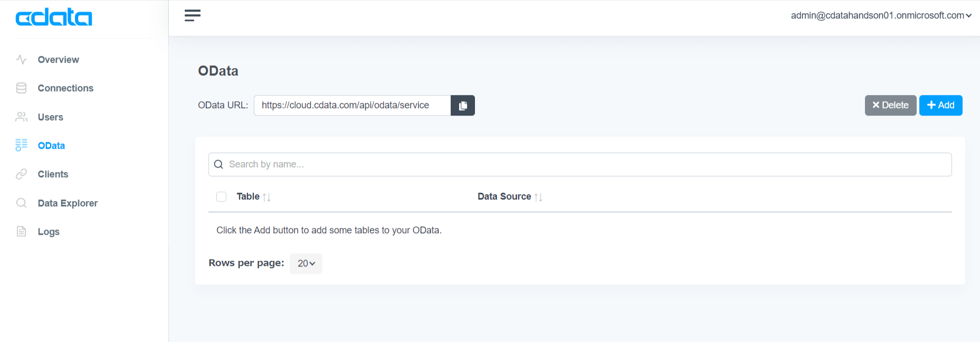Click the CData logo
Screen dimensions: 980x342
pos(54,17)
